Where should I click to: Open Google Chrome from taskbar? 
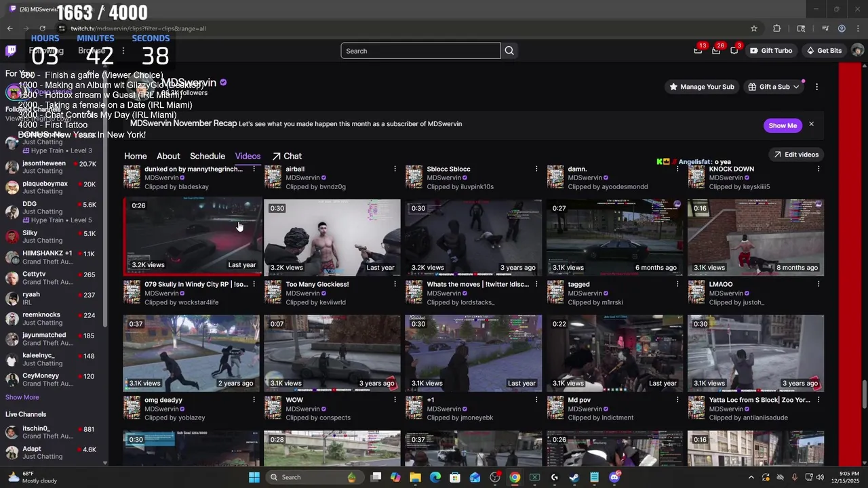pyautogui.click(x=515, y=477)
